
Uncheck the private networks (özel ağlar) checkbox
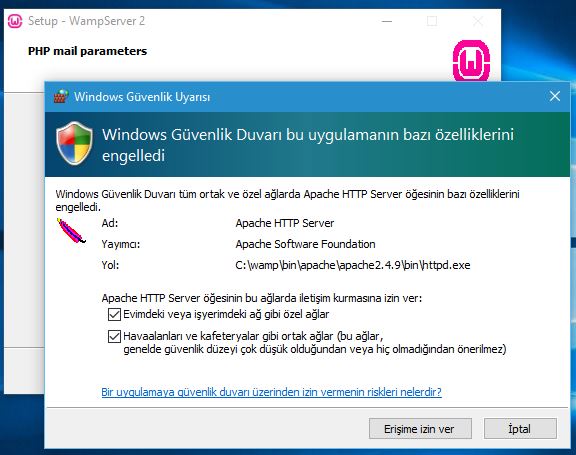(x=114, y=315)
